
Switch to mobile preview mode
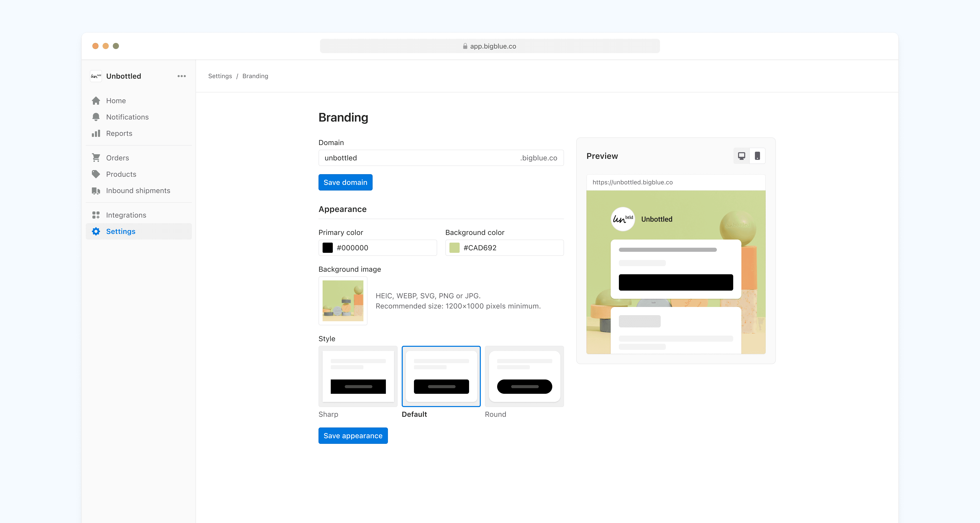(756, 156)
